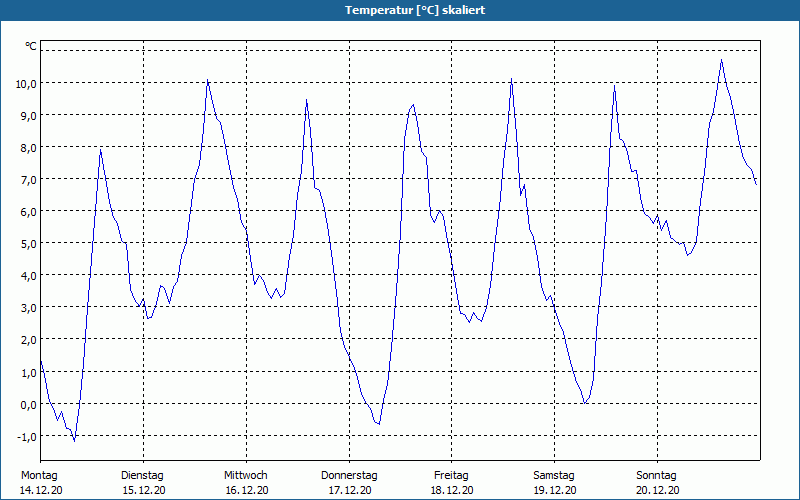Click the Monday minimum below -1 °C
This screenshot has height=500, width=800.
click(x=74, y=440)
